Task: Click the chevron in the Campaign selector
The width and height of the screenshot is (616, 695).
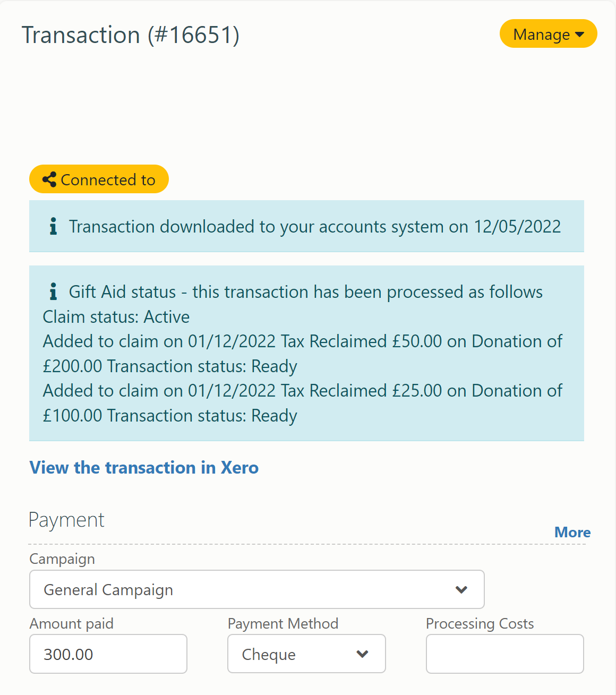Action: click(461, 590)
